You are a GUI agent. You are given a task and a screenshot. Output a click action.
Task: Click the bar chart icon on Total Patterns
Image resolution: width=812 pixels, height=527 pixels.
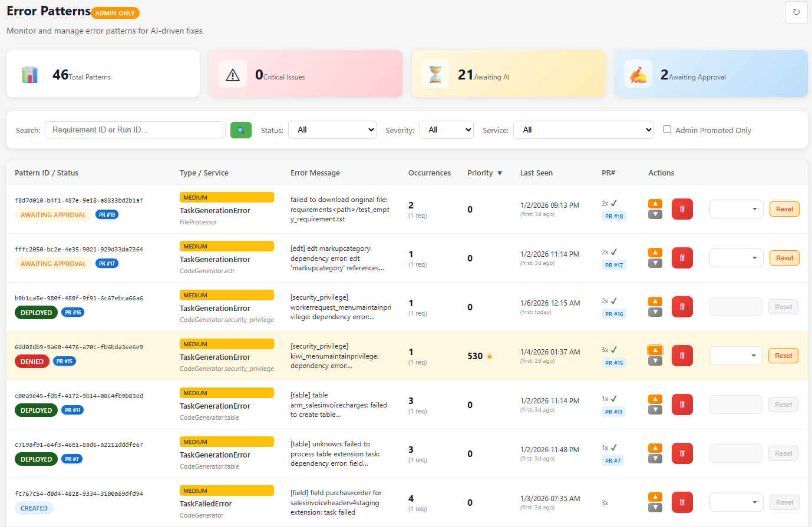point(30,75)
